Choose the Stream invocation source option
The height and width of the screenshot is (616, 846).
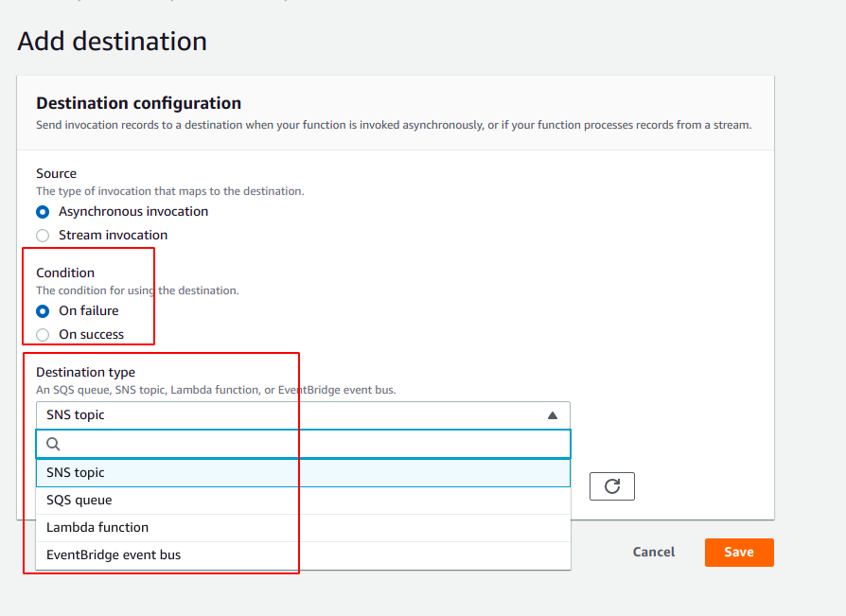click(x=43, y=236)
